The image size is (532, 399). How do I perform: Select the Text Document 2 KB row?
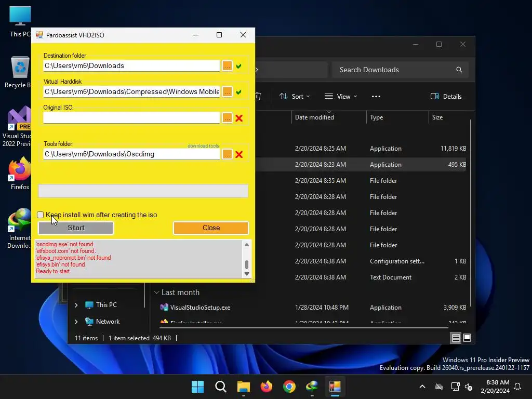362,277
